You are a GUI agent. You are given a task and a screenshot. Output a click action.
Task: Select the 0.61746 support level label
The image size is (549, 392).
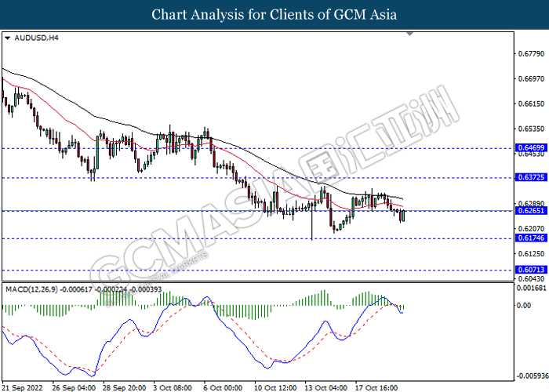[531, 238]
